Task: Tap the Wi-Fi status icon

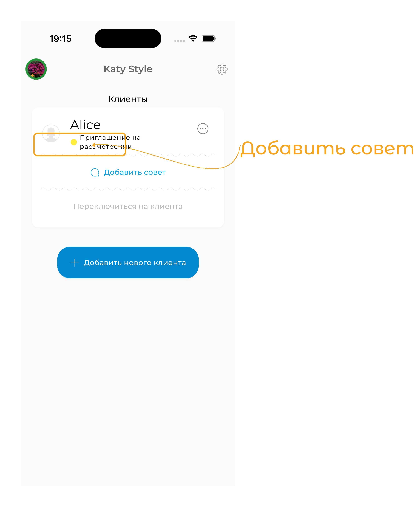Action: click(193, 38)
